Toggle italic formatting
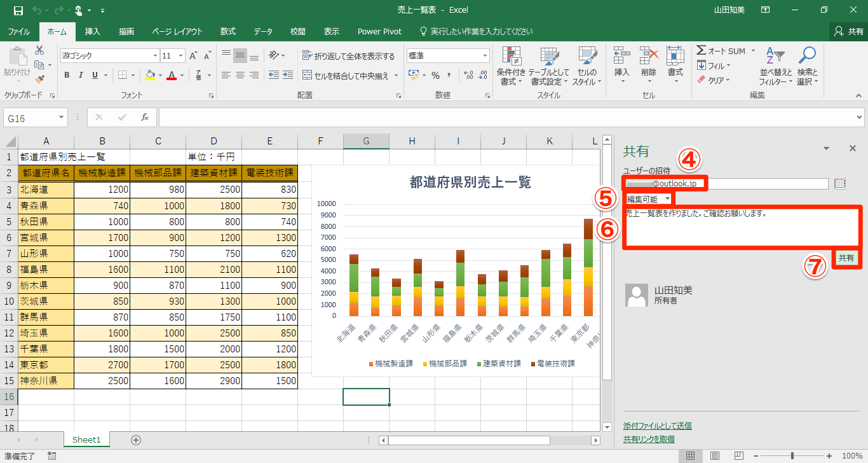Image resolution: width=868 pixels, height=463 pixels. (81, 75)
